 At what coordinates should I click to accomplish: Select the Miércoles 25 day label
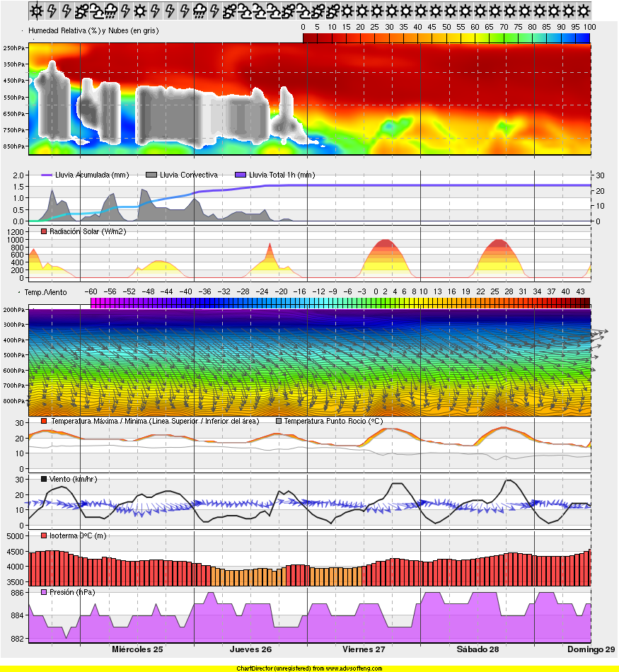click(x=138, y=649)
